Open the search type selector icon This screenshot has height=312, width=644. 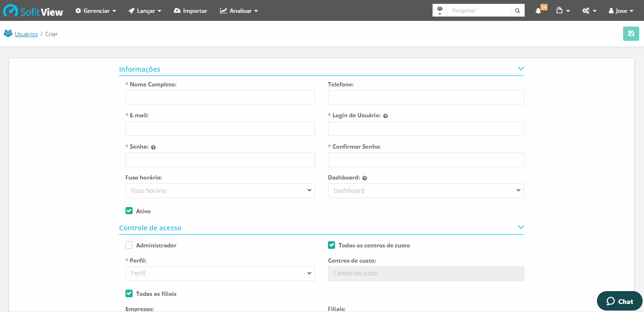pyautogui.click(x=440, y=10)
